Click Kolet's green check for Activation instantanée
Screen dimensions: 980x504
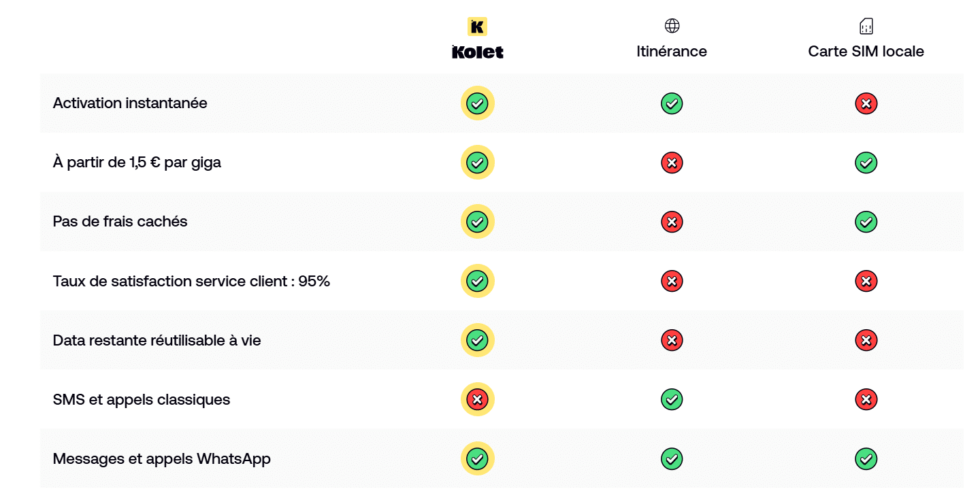click(478, 103)
